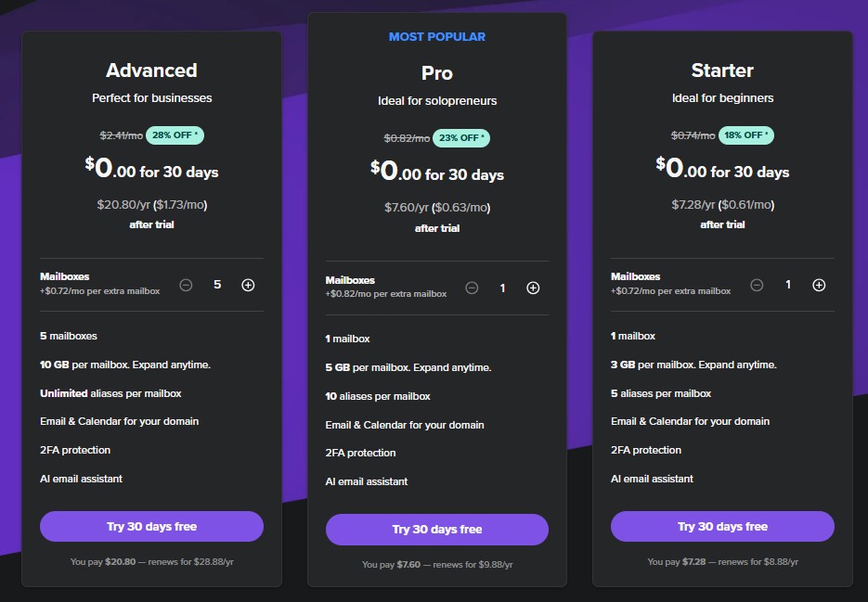
Task: Click plus icon on Starter mailboxes
Action: point(819,285)
